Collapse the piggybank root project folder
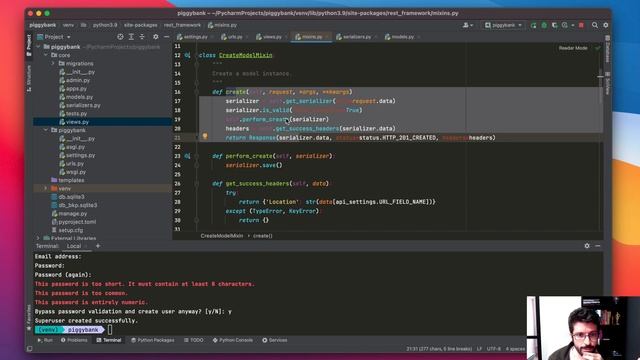The width and height of the screenshot is (640, 360). coord(38,47)
